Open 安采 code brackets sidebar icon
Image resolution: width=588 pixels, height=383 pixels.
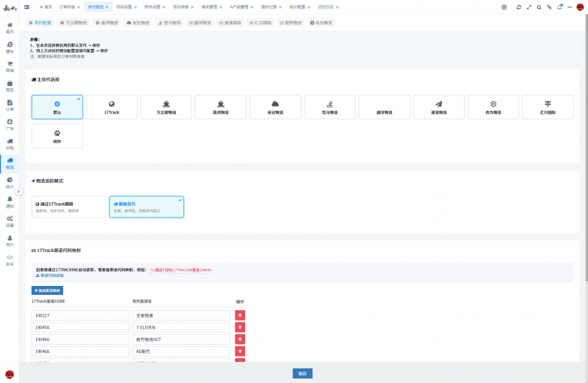pyautogui.click(x=10, y=260)
